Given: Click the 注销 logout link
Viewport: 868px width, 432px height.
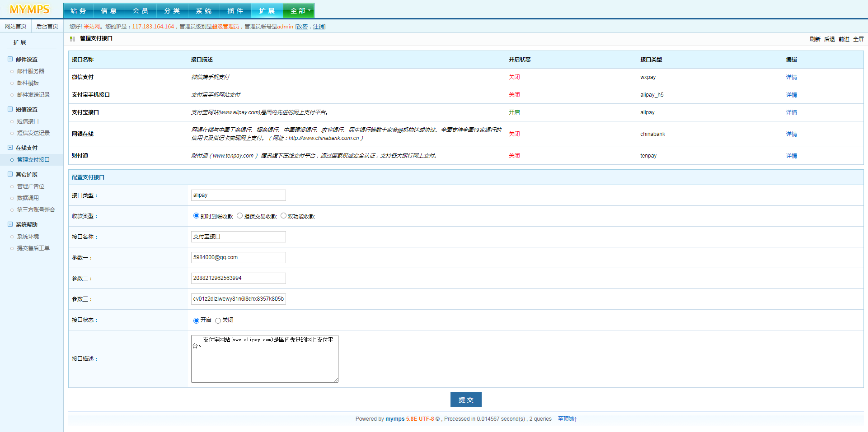Looking at the screenshot, I should (319, 27).
